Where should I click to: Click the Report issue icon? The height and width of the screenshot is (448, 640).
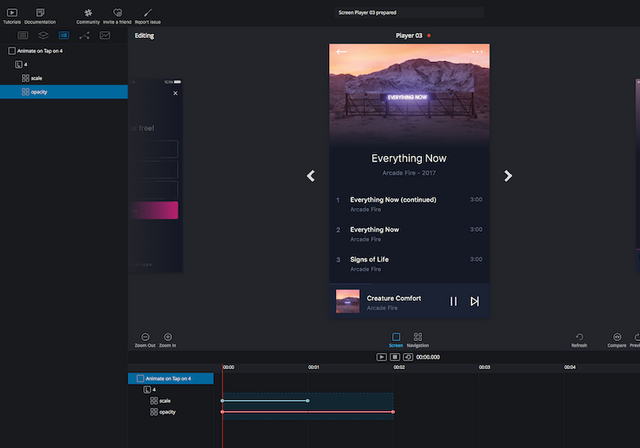[148, 13]
